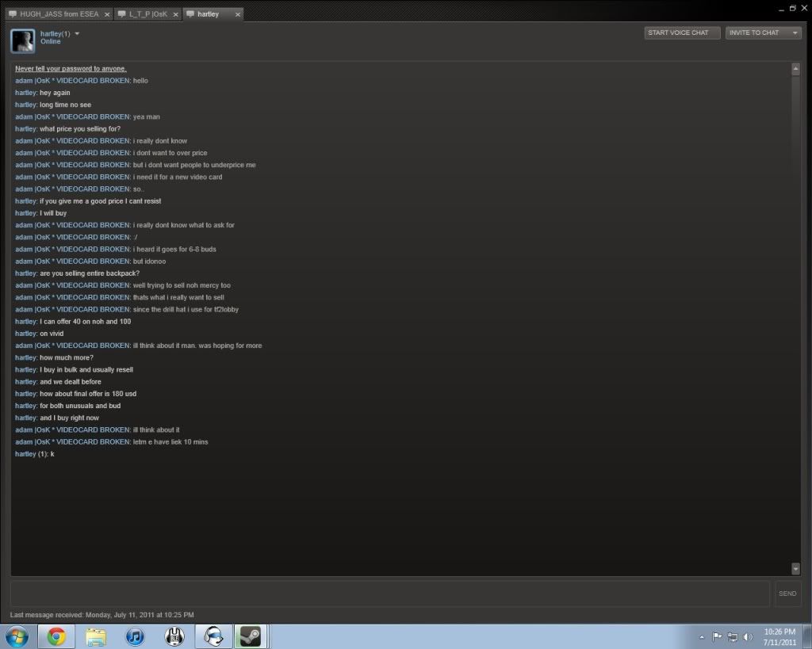
Task: Click 'i heard it goes for 6-8 buds'
Action: (x=174, y=250)
